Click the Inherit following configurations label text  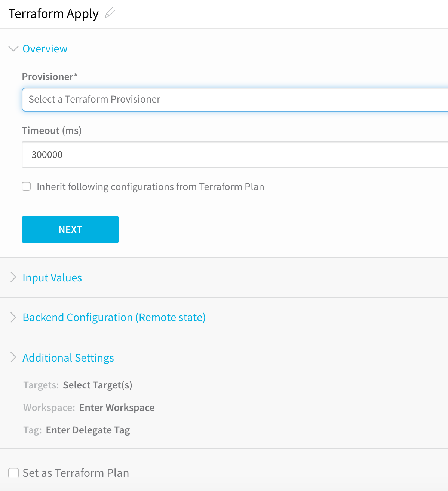point(150,187)
